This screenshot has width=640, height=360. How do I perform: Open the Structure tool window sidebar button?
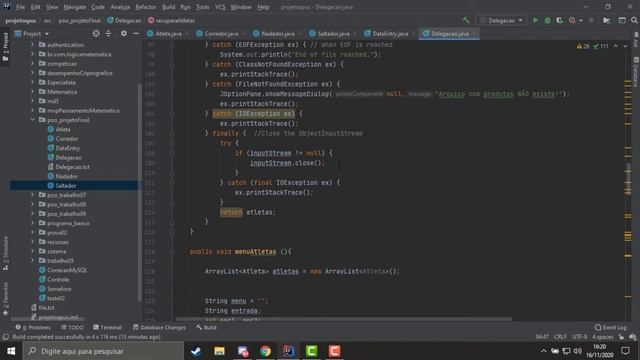[5, 253]
